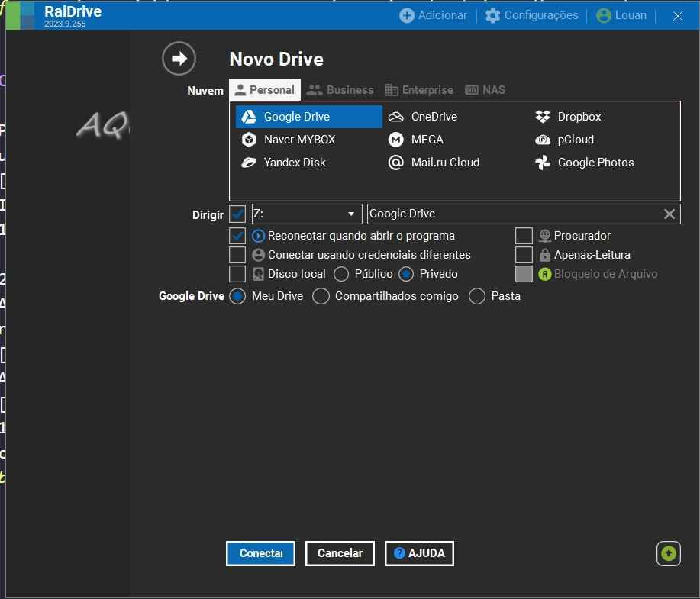Enable the Apenas-Leitura checkbox
Image resolution: width=700 pixels, height=599 pixels.
[x=524, y=255]
